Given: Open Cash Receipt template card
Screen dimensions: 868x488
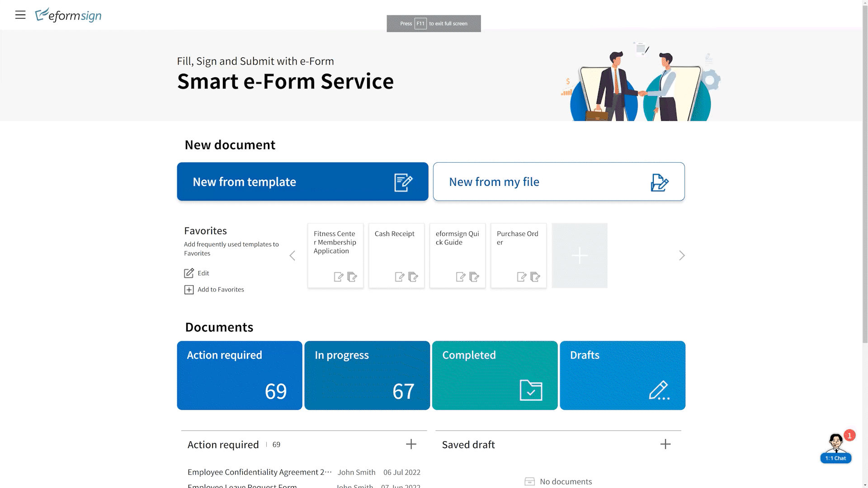Looking at the screenshot, I should (x=396, y=255).
